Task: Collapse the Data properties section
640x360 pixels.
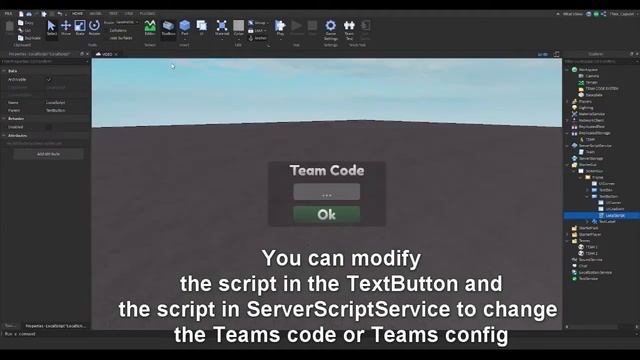Action: [x=4, y=71]
